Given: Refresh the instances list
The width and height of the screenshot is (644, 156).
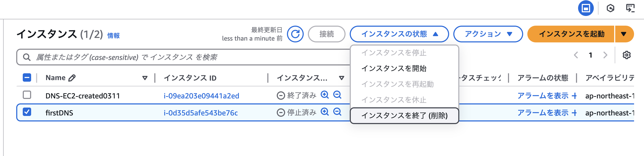Looking at the screenshot, I should pos(295,34).
